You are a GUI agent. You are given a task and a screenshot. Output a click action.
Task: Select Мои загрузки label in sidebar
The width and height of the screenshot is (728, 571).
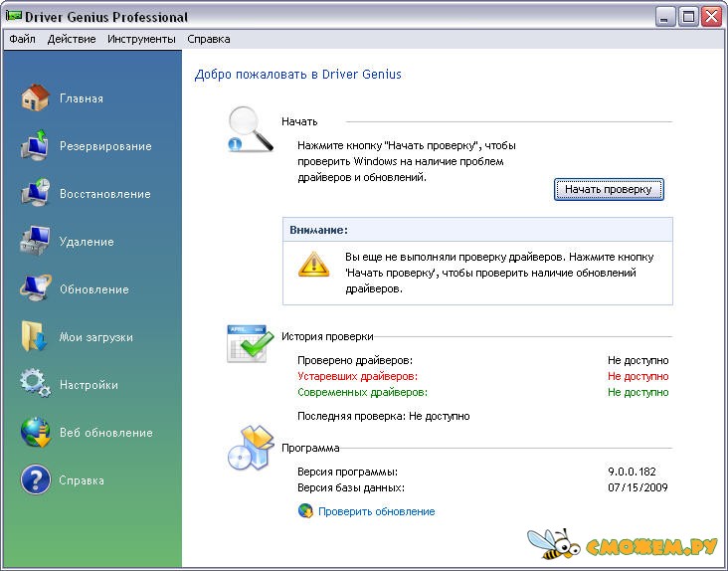coord(95,337)
